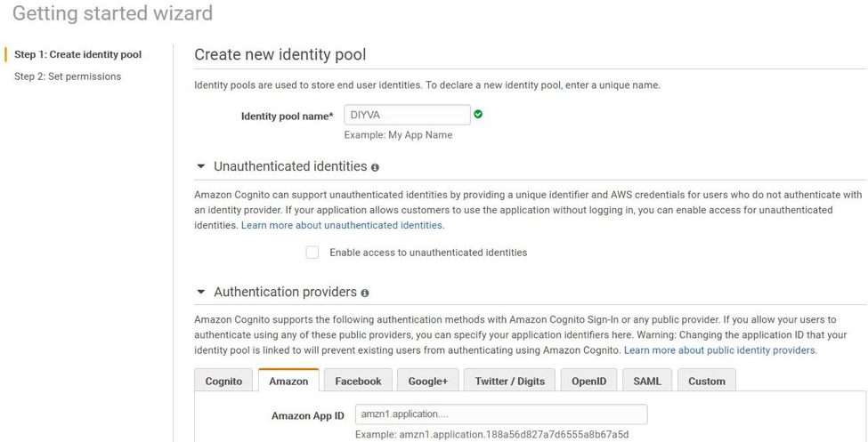Viewport: 868px width, 442px height.
Task: Open the Twitter / Digits tab
Action: 509,381
